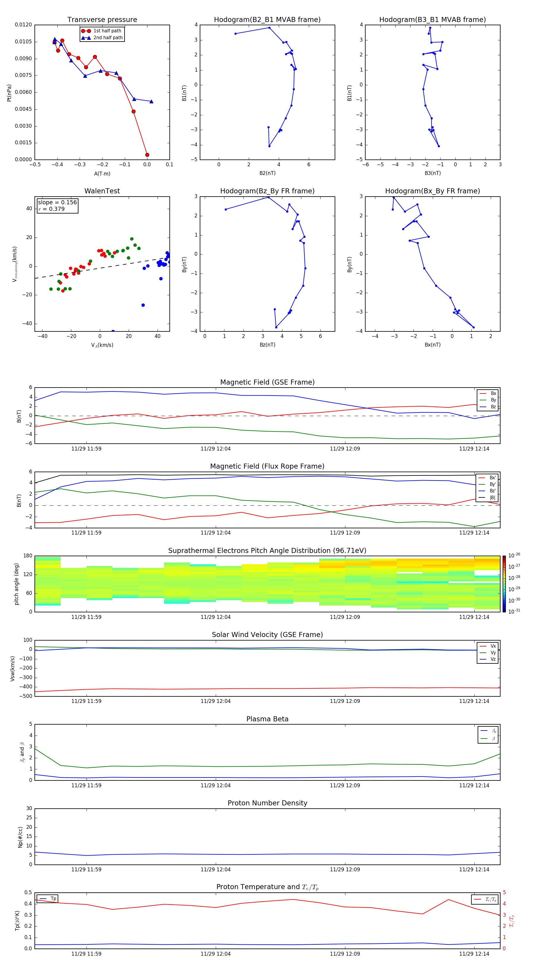Screen dimensions: 535x980
Task: Click the 'V_A(km/s)' x-axis label
Action: [102, 345]
